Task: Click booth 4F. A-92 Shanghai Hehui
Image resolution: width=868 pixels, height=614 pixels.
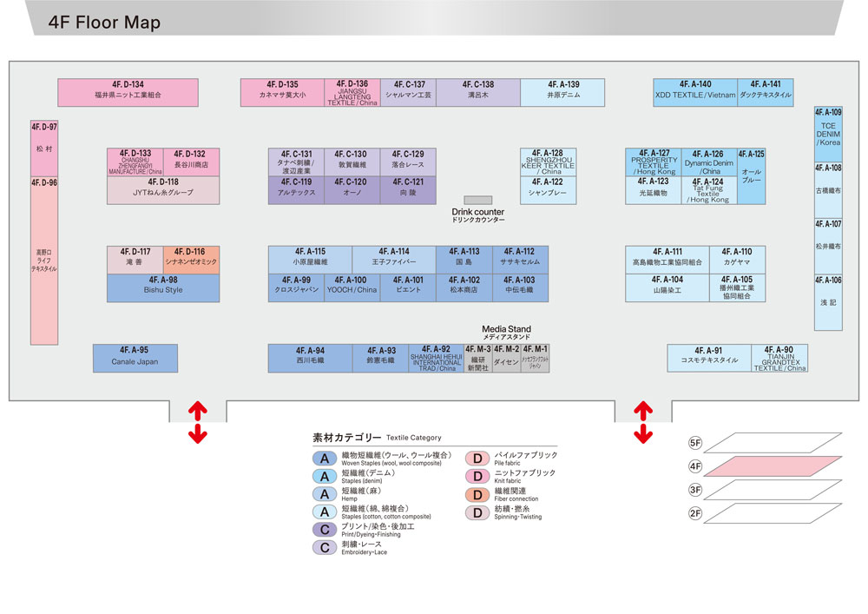Action: tap(437, 358)
